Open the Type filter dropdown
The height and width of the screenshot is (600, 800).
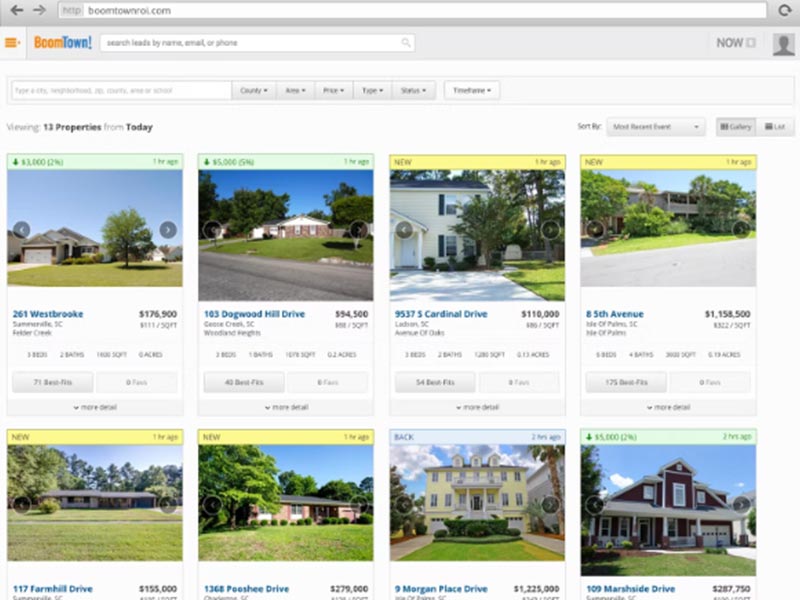(372, 90)
